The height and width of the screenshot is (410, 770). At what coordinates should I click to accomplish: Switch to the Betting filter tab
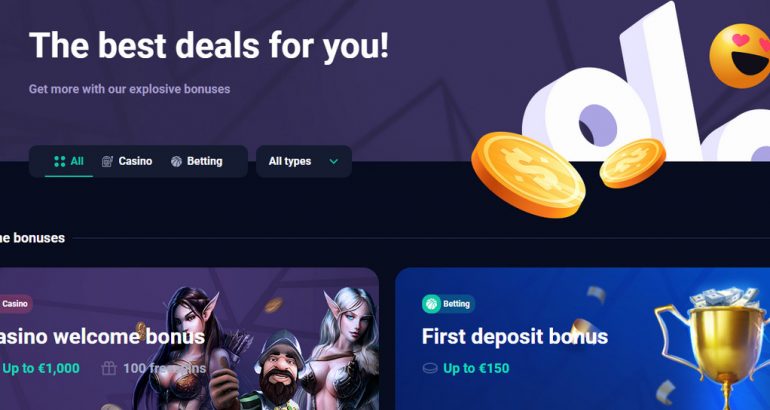point(196,161)
